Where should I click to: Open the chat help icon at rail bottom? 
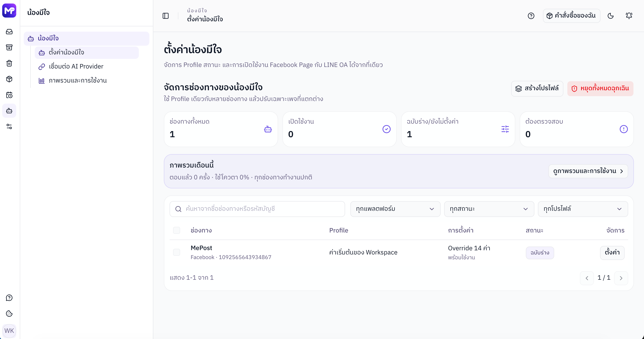click(9, 298)
